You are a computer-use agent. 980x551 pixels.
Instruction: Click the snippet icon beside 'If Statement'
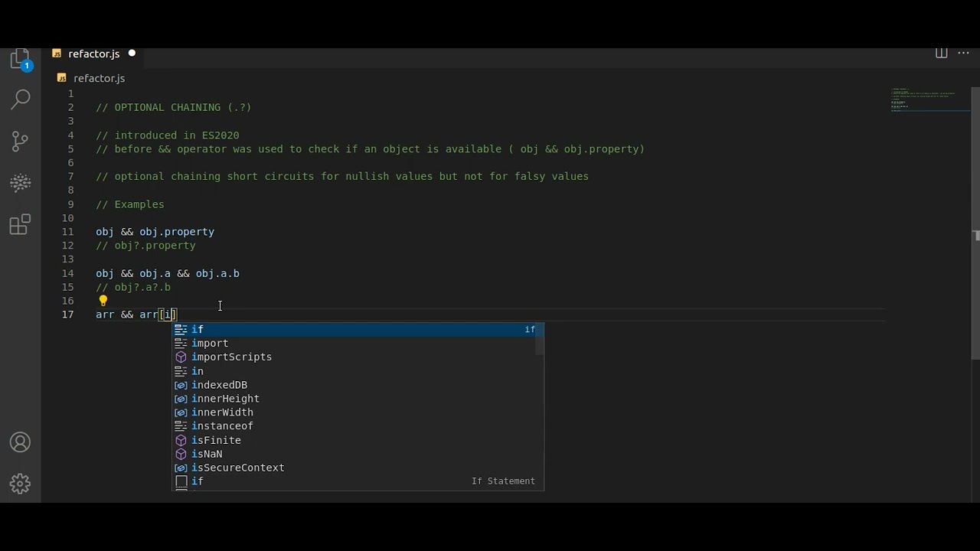(181, 481)
